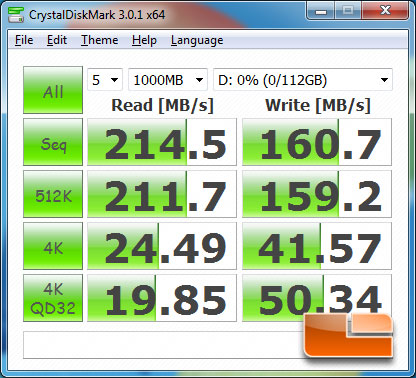Click the 4K QD32 write result 50.34
The height and width of the screenshot is (378, 416).
click(x=317, y=298)
